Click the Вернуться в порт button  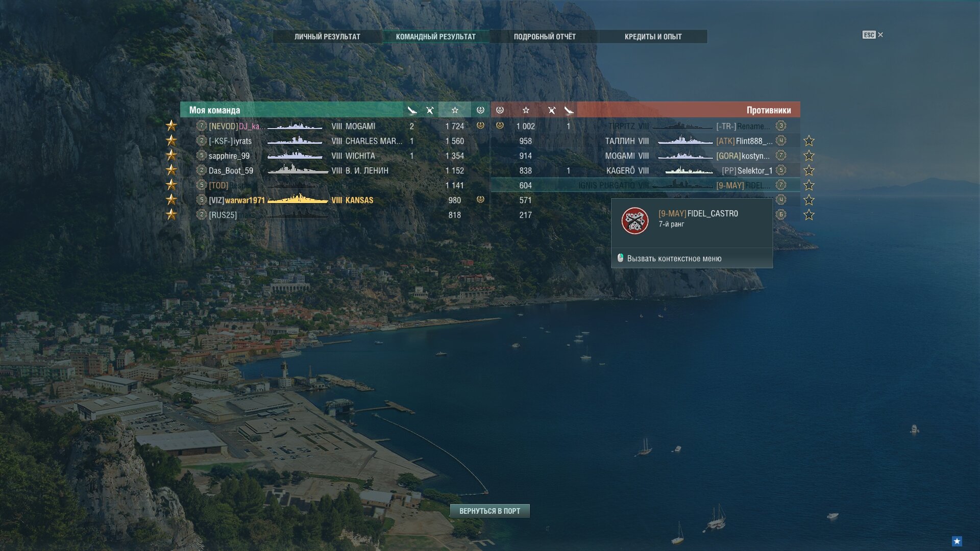point(489,511)
